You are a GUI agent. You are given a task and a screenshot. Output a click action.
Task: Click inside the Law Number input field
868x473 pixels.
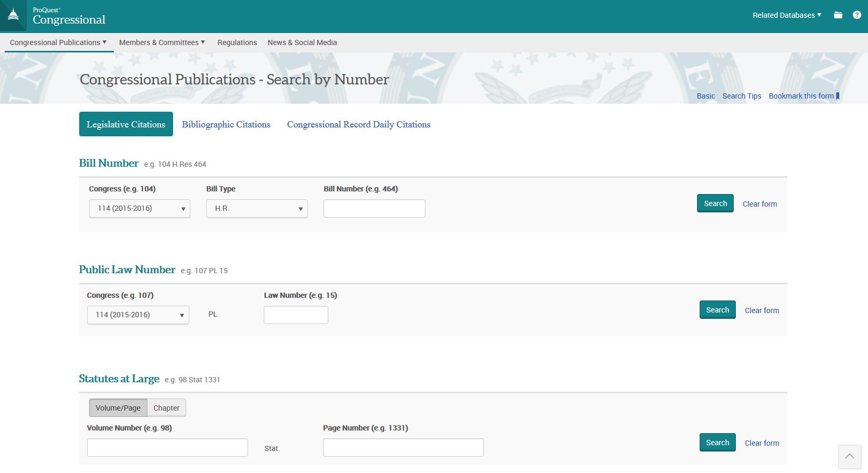tap(296, 315)
